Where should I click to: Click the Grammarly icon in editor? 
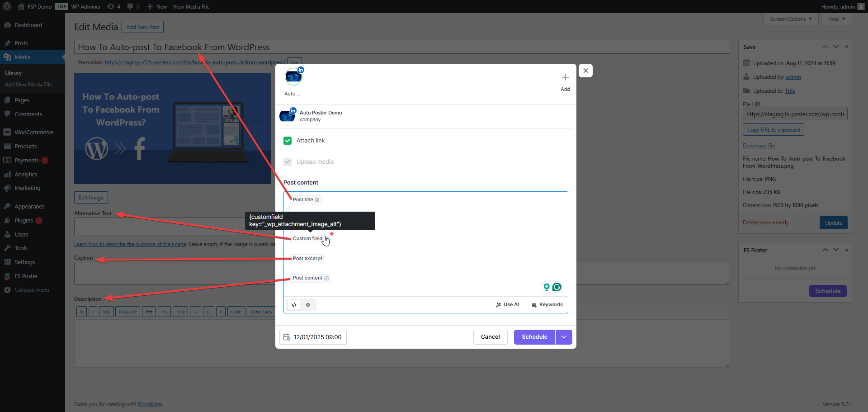[557, 287]
